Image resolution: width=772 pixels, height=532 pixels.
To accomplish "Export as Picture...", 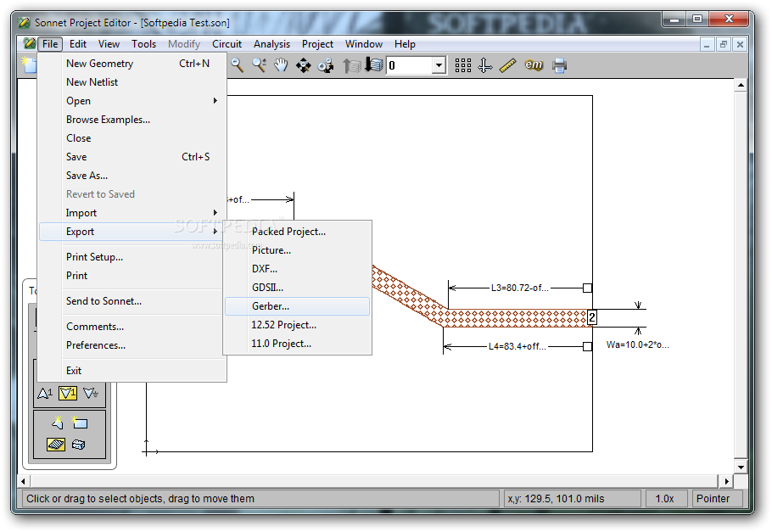I will click(298, 250).
